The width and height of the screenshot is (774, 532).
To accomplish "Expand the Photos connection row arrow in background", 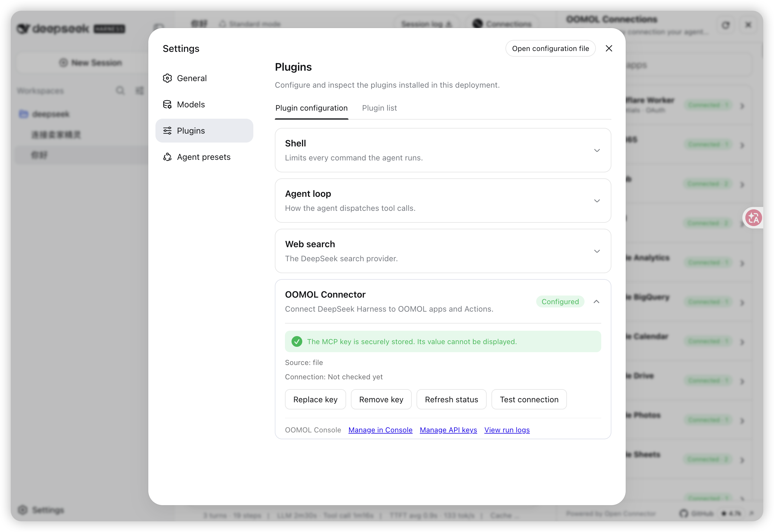I will [x=742, y=421].
